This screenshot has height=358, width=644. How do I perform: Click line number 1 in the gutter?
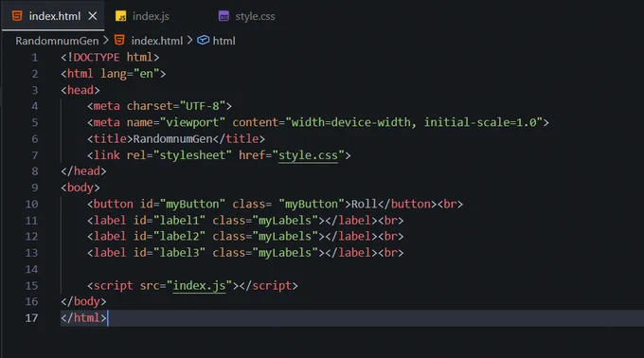tap(34, 58)
